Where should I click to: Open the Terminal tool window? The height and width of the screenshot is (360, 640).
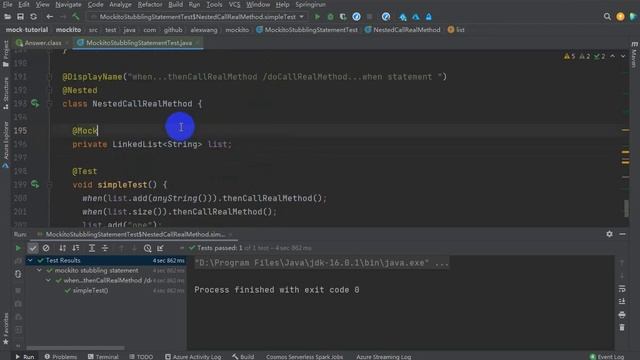103,357
